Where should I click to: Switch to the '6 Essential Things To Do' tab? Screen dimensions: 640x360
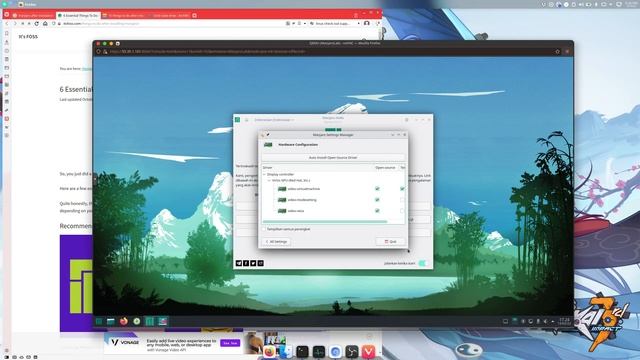[78, 15]
